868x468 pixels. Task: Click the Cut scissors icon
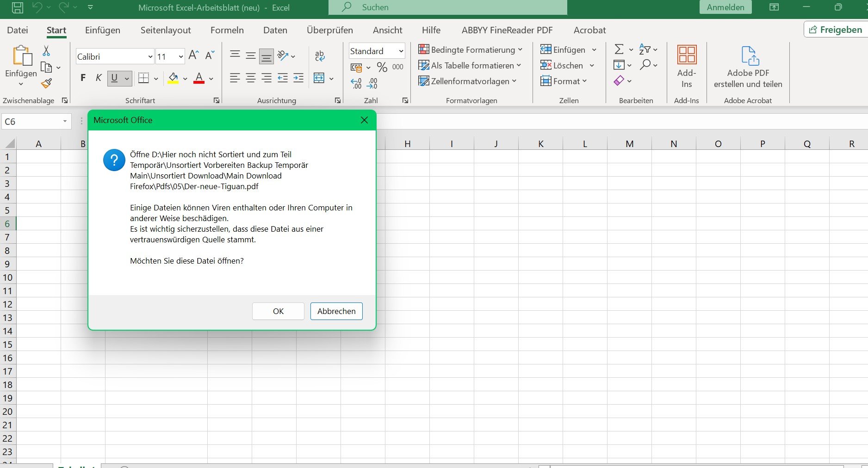[46, 51]
